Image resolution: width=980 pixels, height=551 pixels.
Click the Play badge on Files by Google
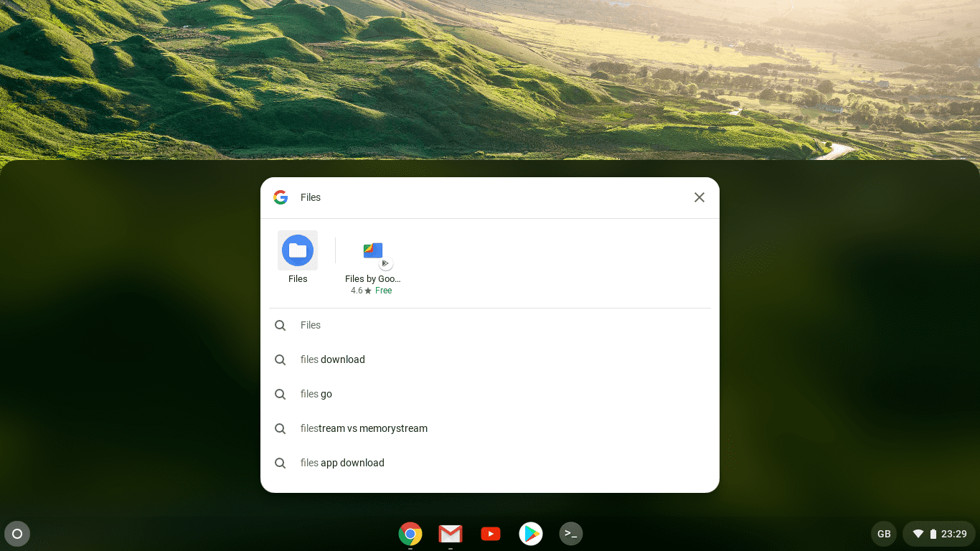point(386,262)
